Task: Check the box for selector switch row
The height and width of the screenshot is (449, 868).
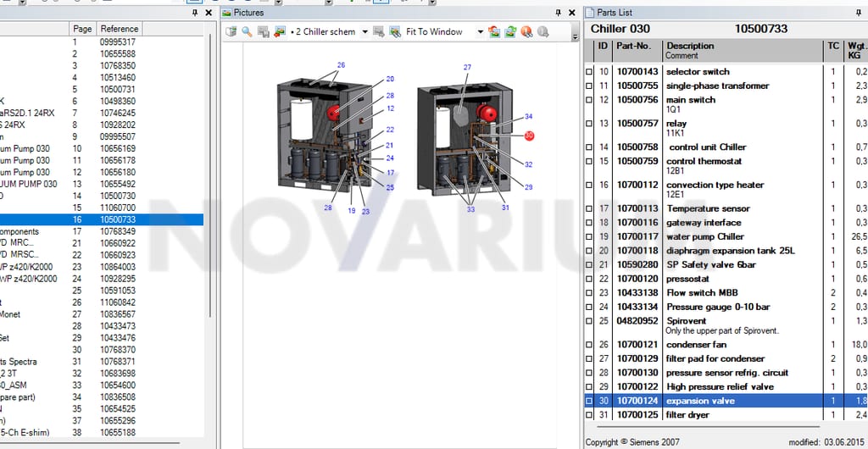Action: (x=589, y=72)
